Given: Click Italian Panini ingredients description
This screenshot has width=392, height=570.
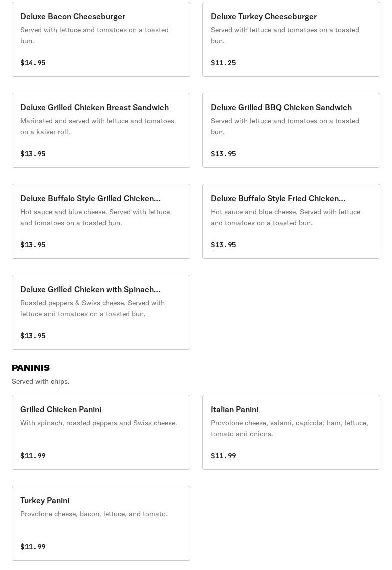Looking at the screenshot, I should pos(289,428).
